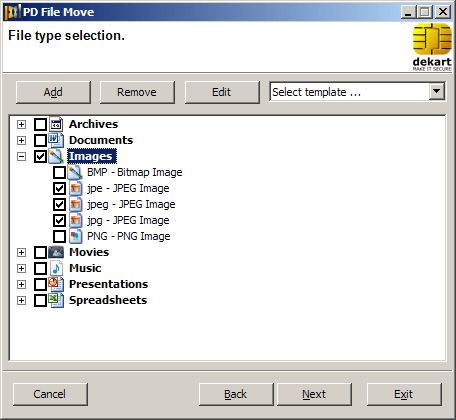Uncheck the Images checkbox
The height and width of the screenshot is (420, 456).
40,156
